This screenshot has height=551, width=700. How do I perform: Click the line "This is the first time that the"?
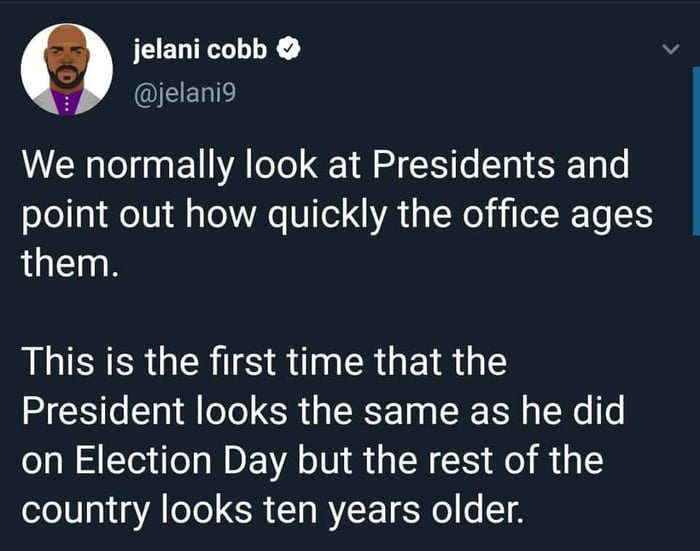[x=264, y=361]
